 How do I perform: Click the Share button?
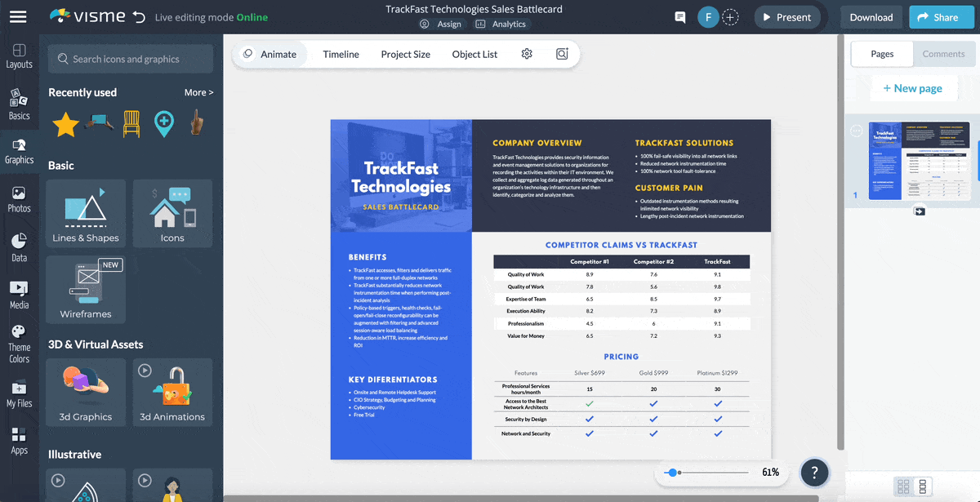coord(942,17)
